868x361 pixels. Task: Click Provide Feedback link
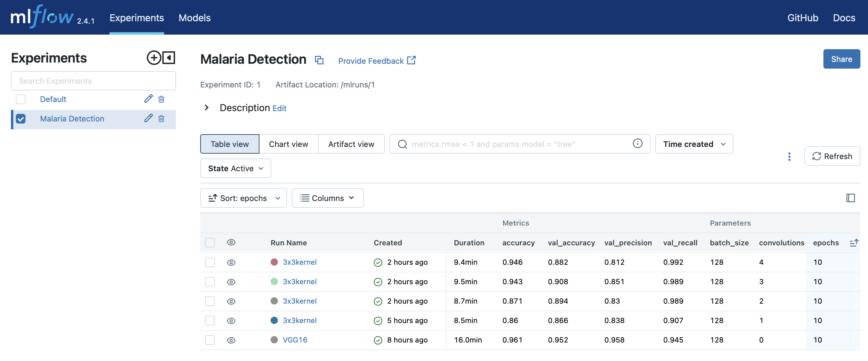[371, 61]
